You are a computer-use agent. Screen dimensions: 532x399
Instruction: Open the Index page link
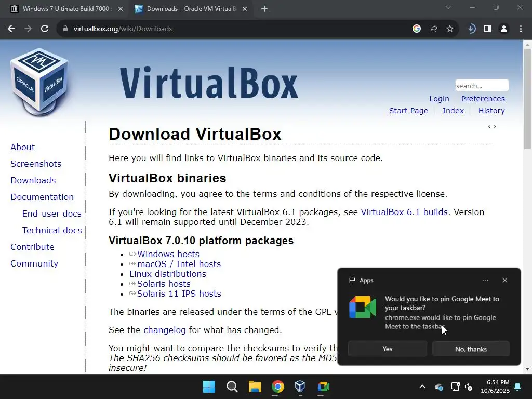[x=453, y=111]
